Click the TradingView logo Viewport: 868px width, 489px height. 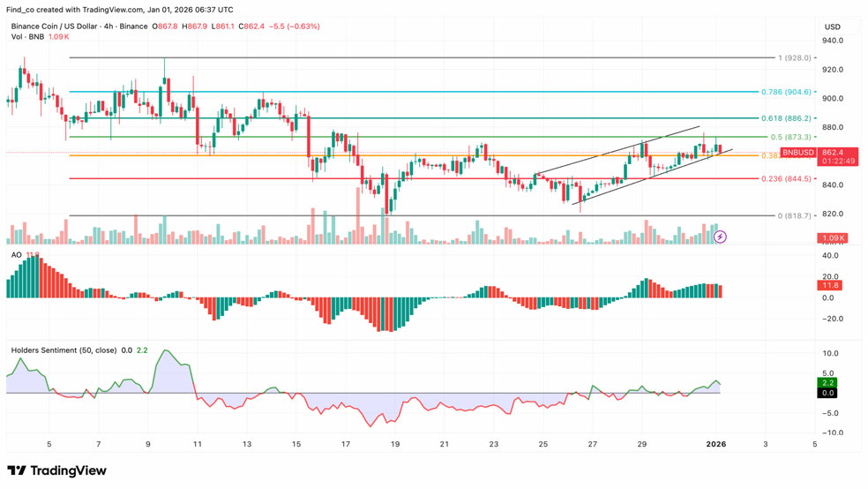tap(56, 471)
